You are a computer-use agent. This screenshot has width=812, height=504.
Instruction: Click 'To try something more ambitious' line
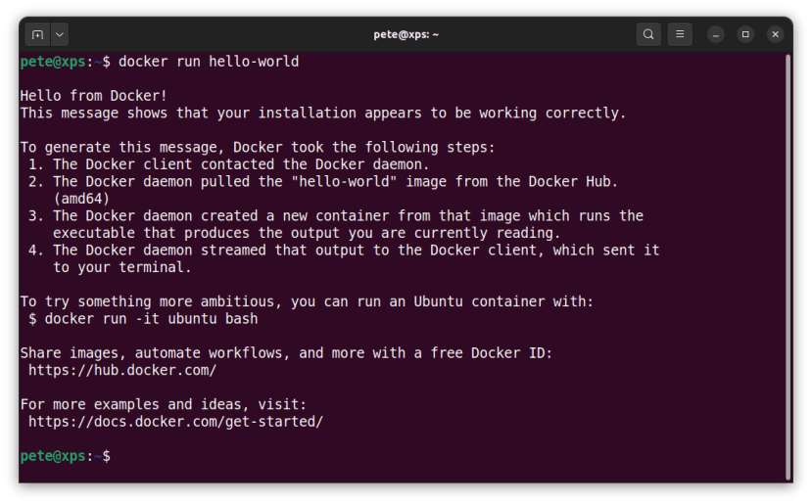[307, 301]
